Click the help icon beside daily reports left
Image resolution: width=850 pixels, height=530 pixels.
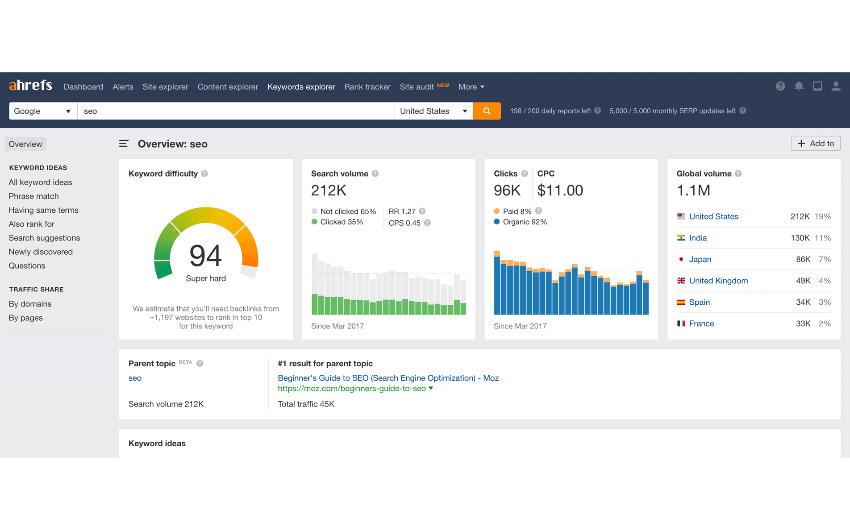pos(597,111)
